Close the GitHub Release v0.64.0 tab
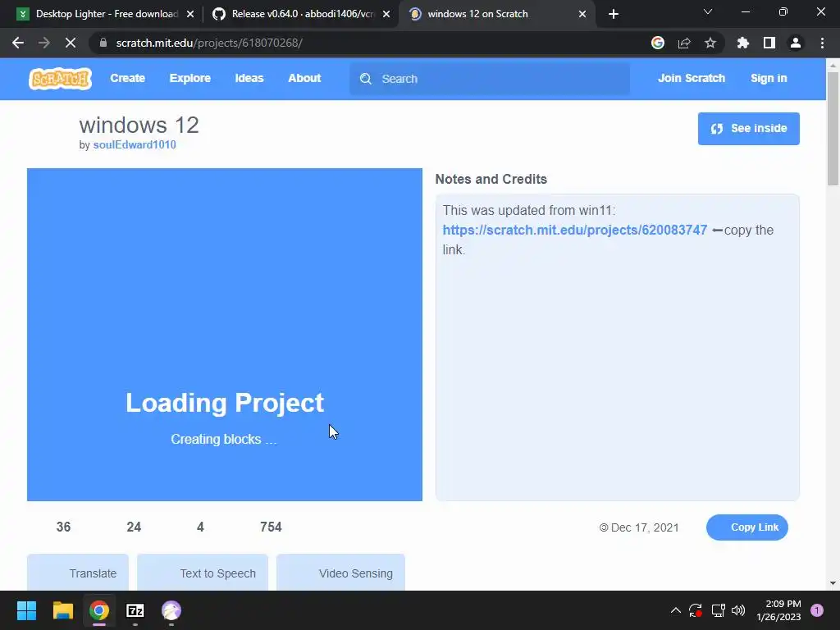Screen dimensions: 840x630 [386, 14]
